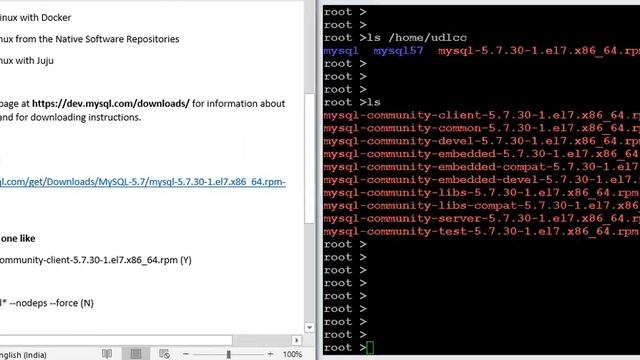Click zoom in plus button
Image resolution: width=640 pixels, height=360 pixels.
(270, 354)
